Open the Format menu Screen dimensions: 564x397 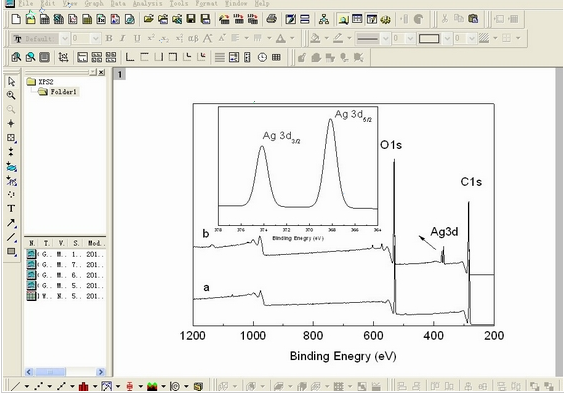206,3
